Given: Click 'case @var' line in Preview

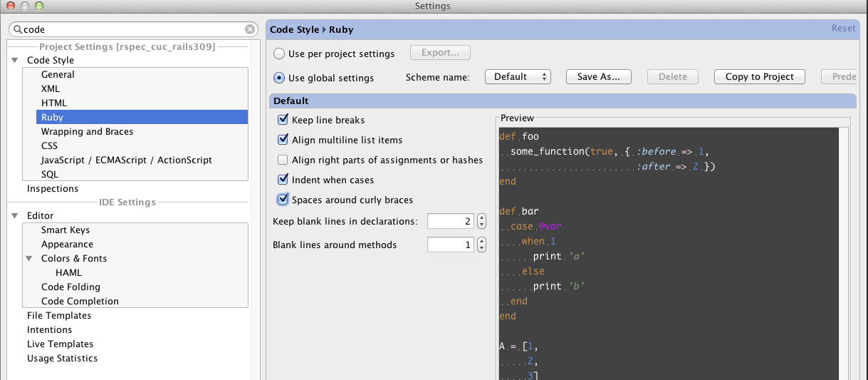Looking at the screenshot, I should [x=537, y=226].
